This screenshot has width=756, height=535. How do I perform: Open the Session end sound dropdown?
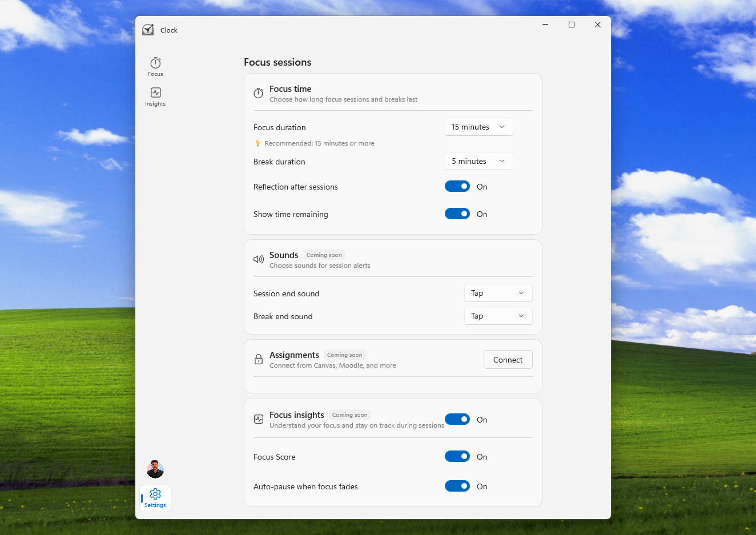coord(498,293)
